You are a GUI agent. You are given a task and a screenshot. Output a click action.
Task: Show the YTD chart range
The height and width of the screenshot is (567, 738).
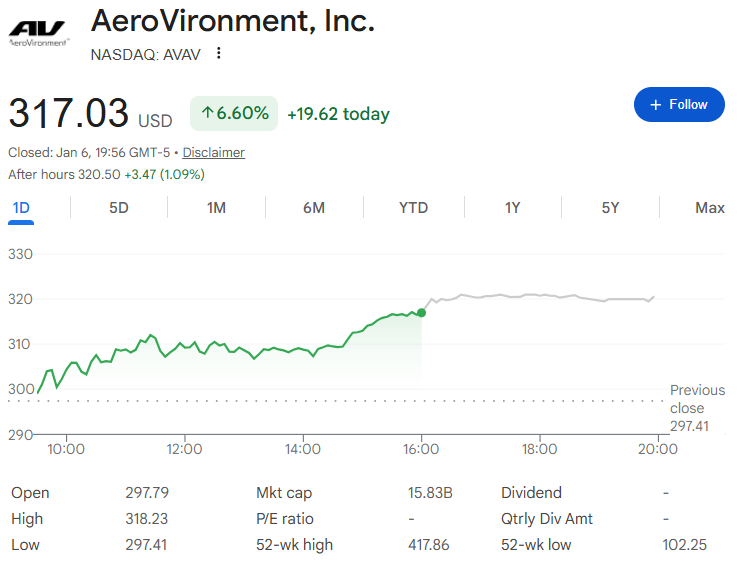pyautogui.click(x=413, y=208)
